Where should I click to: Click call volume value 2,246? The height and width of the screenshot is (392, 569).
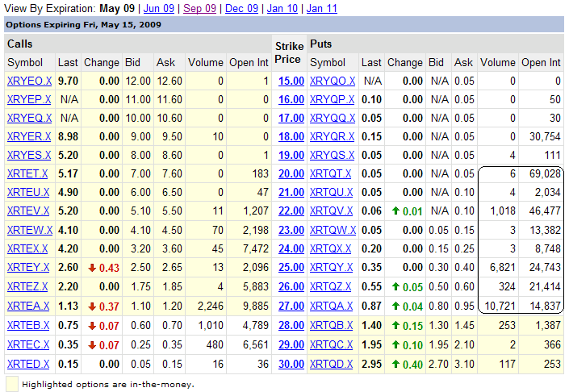pyautogui.click(x=211, y=306)
